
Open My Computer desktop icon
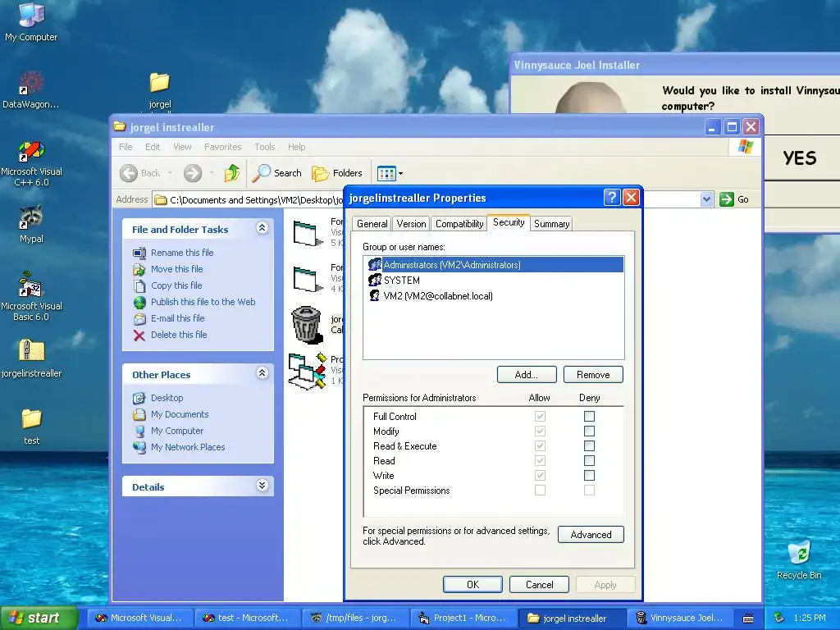click(x=31, y=21)
